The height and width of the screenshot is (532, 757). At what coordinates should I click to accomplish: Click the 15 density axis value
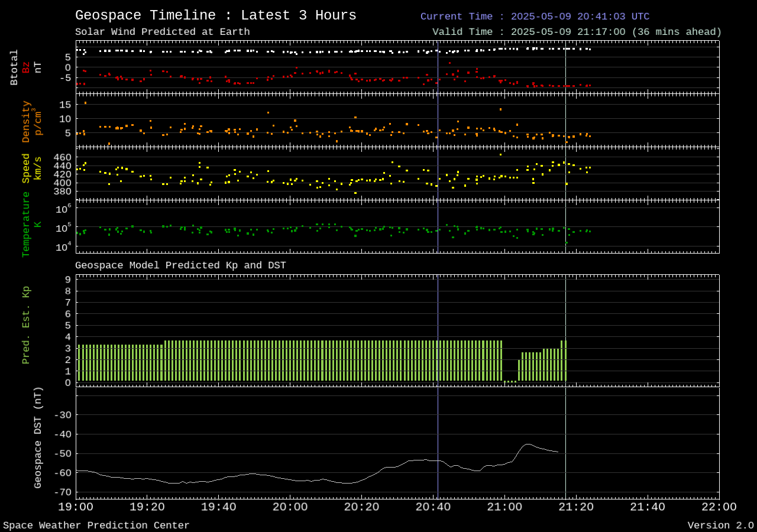pos(65,105)
